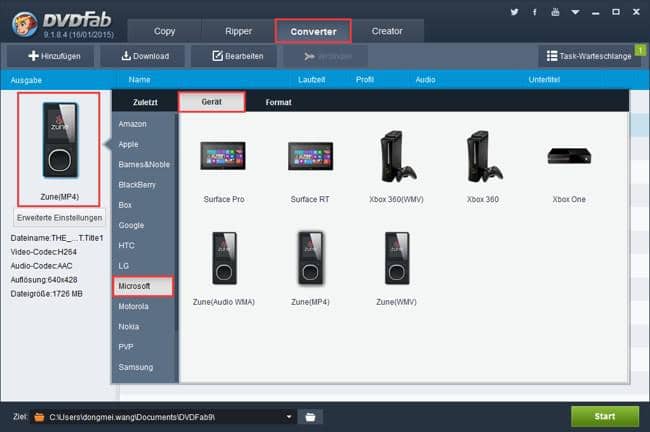This screenshot has height=432, width=650.
Task: Switch to the Converter tab
Action: click(x=313, y=31)
